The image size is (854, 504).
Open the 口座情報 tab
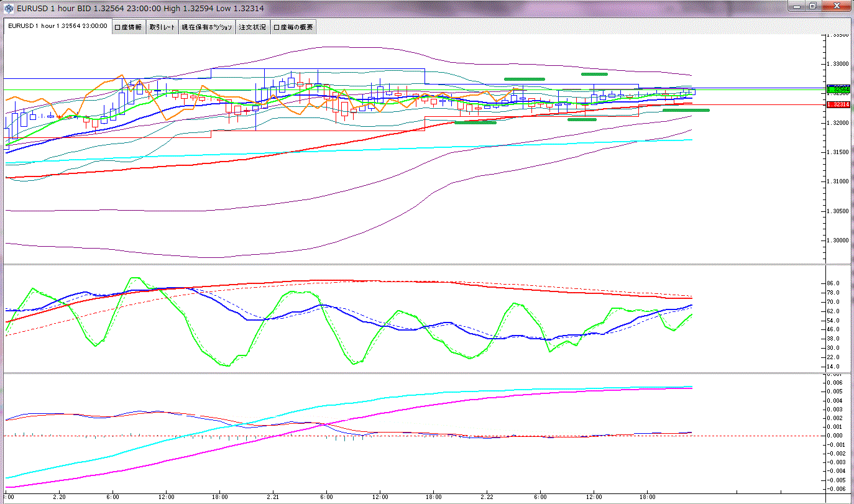tap(129, 27)
